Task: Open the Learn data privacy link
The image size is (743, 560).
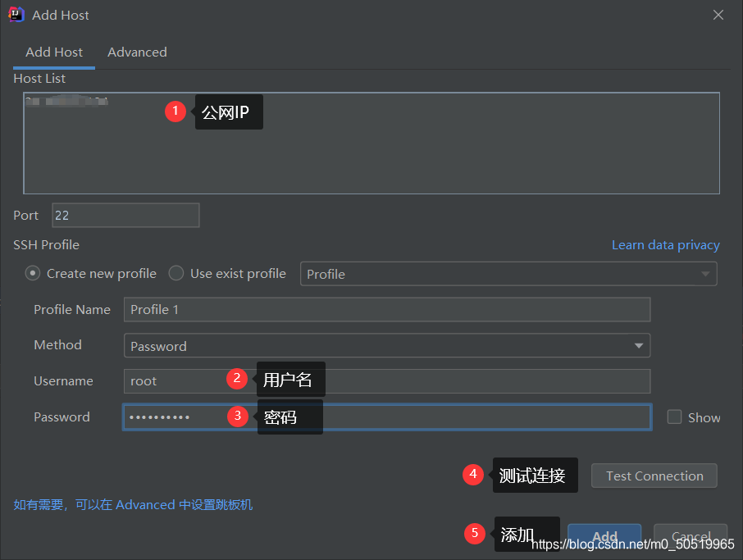Action: (665, 245)
